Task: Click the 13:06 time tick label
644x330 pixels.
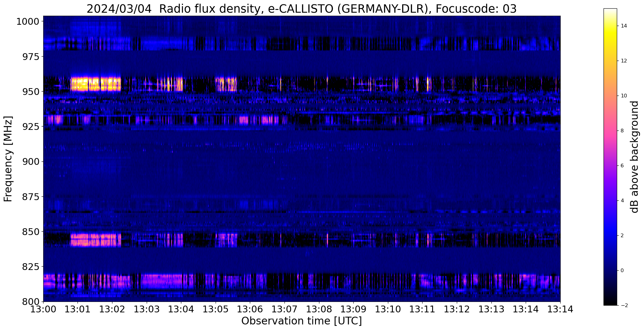Action: coord(250,309)
